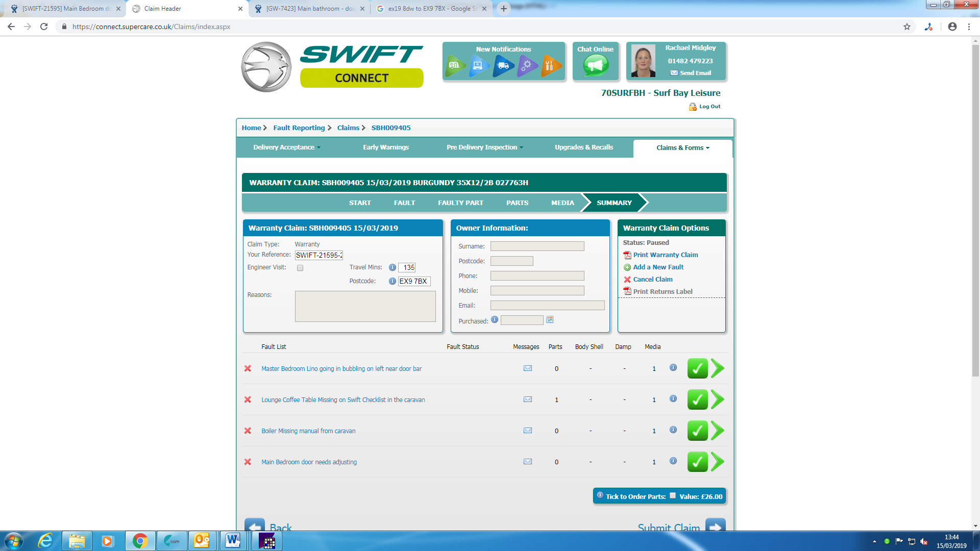
Task: Expand Delivery Acceptance dropdown menu
Action: coord(287,147)
